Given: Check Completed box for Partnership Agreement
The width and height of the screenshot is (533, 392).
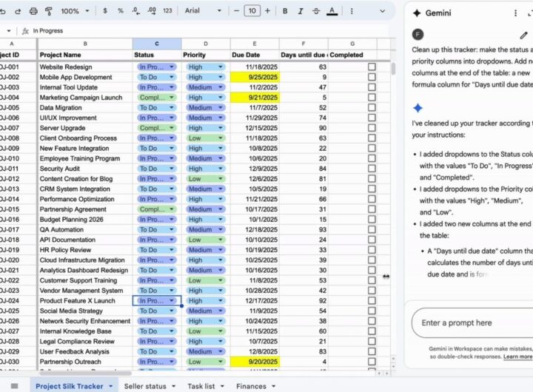Looking at the screenshot, I should (x=372, y=209).
